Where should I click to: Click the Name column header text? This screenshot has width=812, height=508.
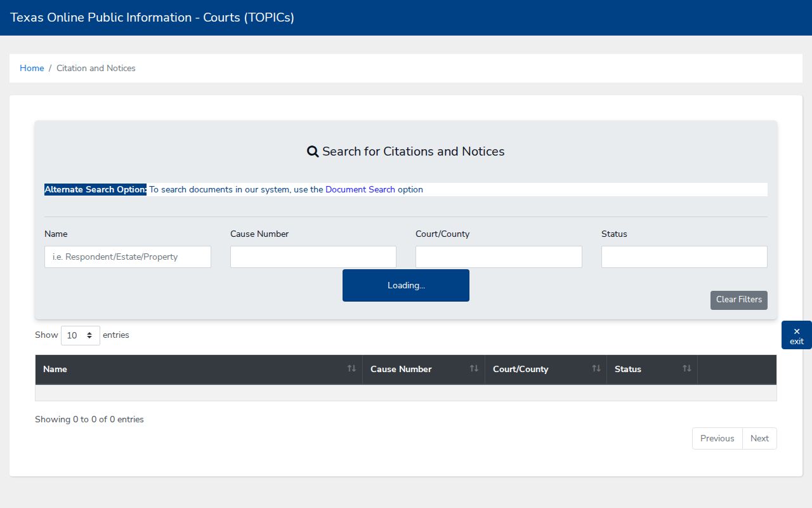pyautogui.click(x=55, y=369)
